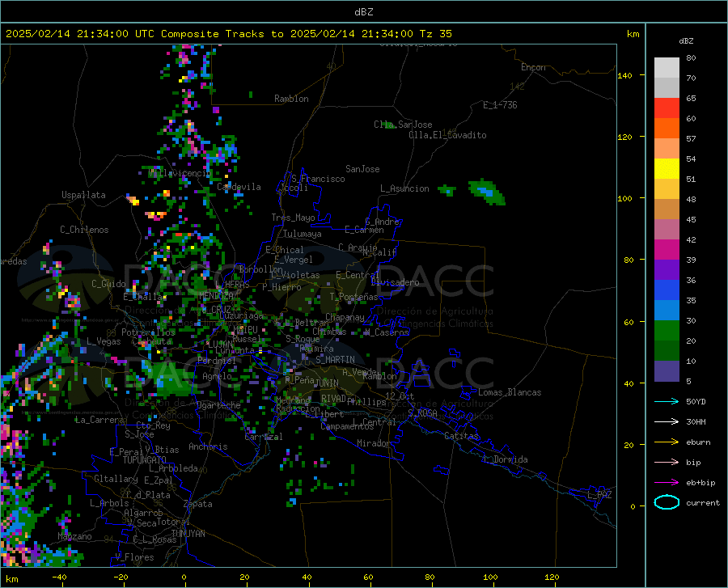Click the 'km' label at the header's right
728x588 pixels.
pyautogui.click(x=633, y=34)
